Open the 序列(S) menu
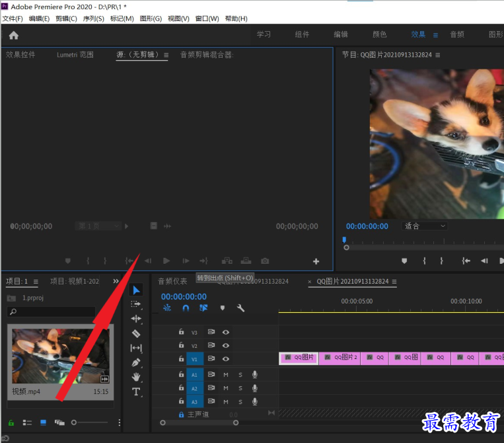The width and height of the screenshot is (504, 443). tap(94, 19)
